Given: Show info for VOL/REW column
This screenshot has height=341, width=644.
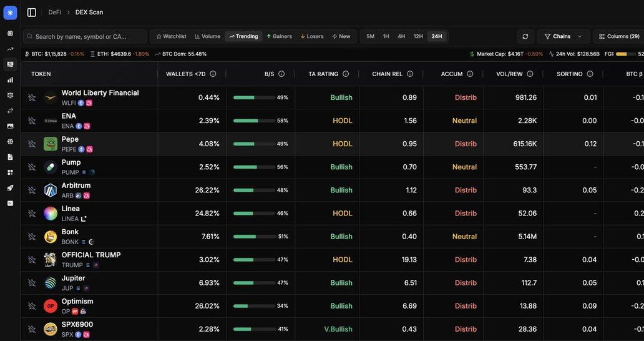Looking at the screenshot, I should [x=530, y=74].
